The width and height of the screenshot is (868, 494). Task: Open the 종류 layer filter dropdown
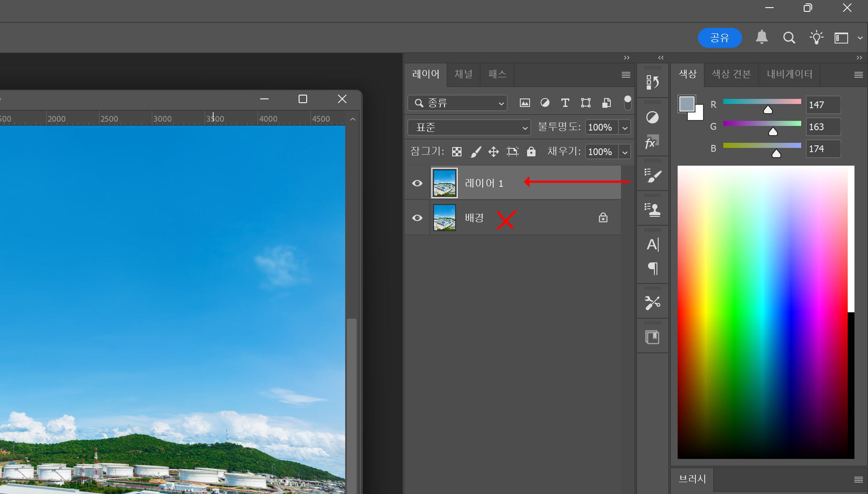click(x=458, y=103)
